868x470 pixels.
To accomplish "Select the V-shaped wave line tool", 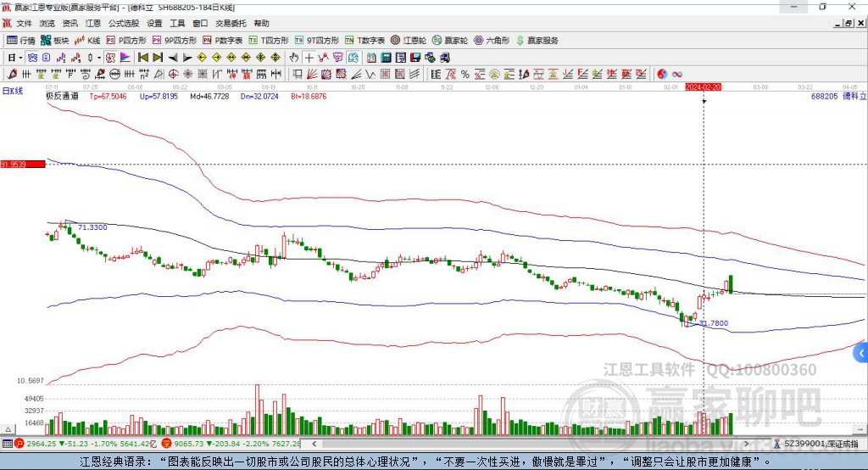I will click(370, 74).
